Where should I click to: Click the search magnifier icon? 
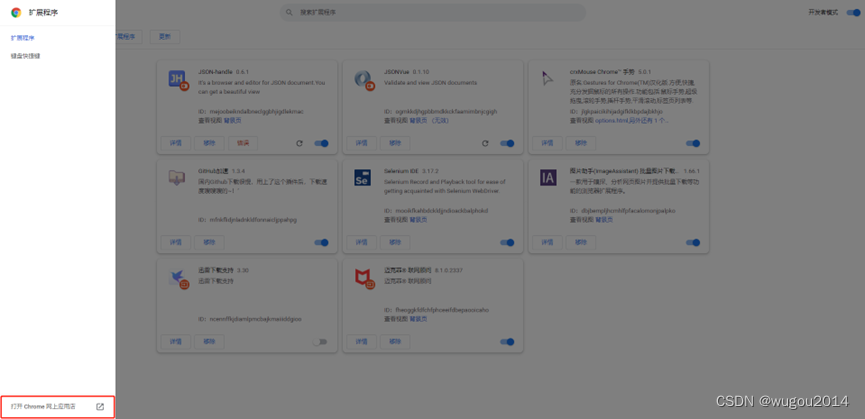289,12
